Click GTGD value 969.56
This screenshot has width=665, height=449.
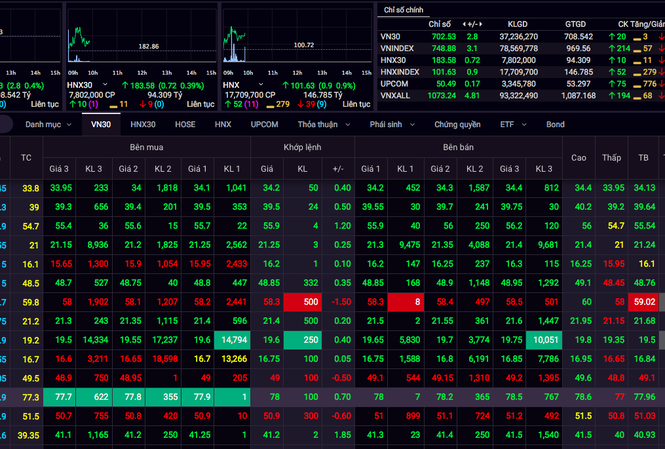point(578,48)
